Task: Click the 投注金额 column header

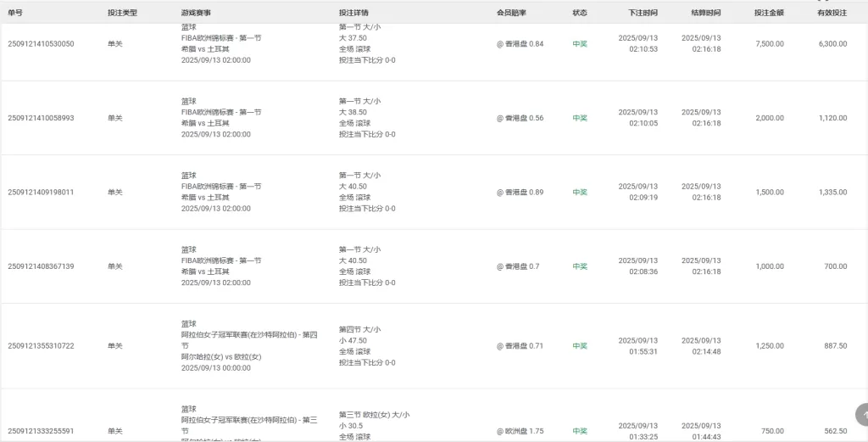Action: tap(769, 13)
